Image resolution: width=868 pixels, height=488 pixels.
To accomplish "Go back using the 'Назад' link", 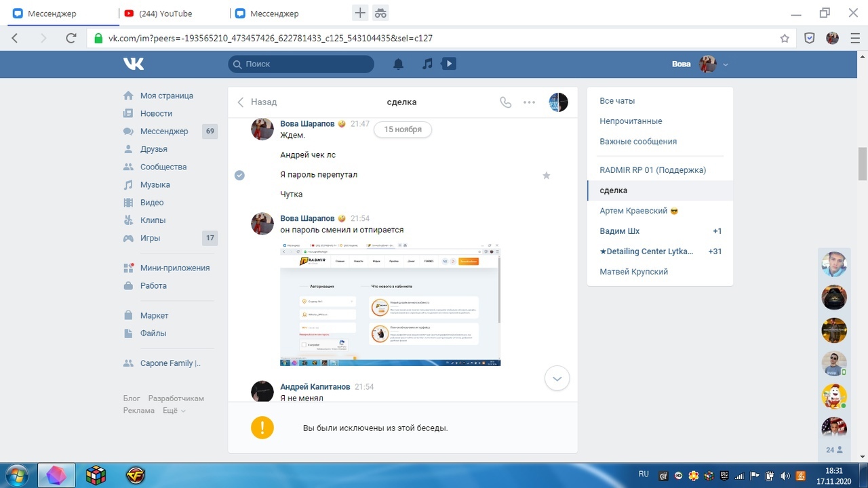I will (257, 102).
